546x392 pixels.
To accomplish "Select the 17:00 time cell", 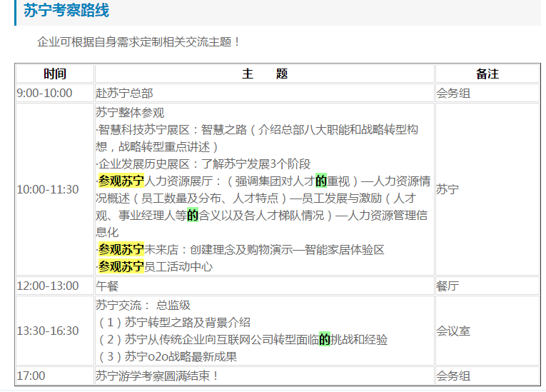I will coord(55,376).
